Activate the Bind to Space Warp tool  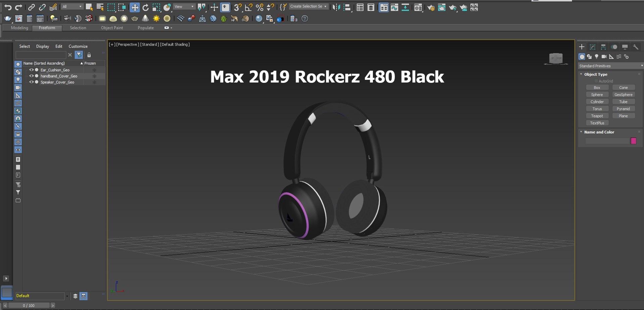[53, 7]
